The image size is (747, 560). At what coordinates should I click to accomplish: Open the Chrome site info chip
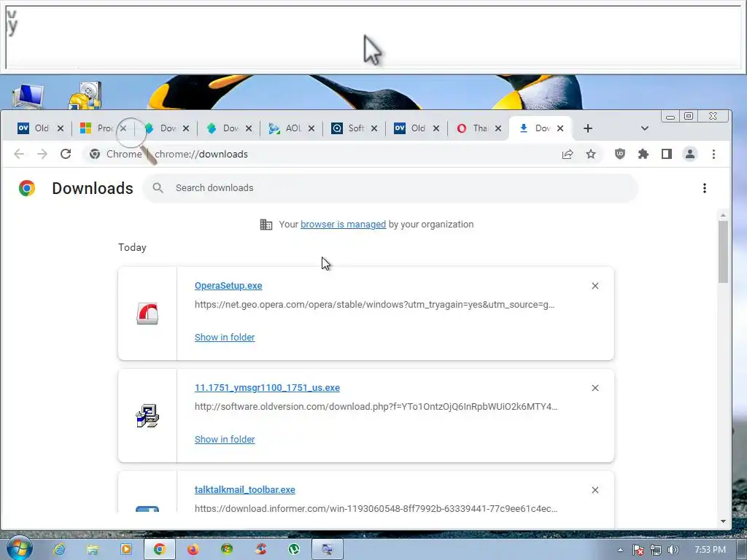(x=116, y=154)
